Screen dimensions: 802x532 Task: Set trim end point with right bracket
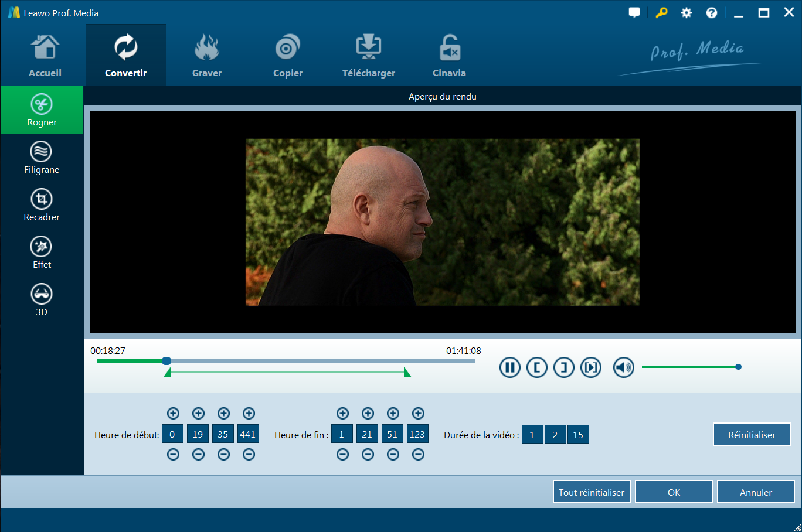pyautogui.click(x=563, y=367)
